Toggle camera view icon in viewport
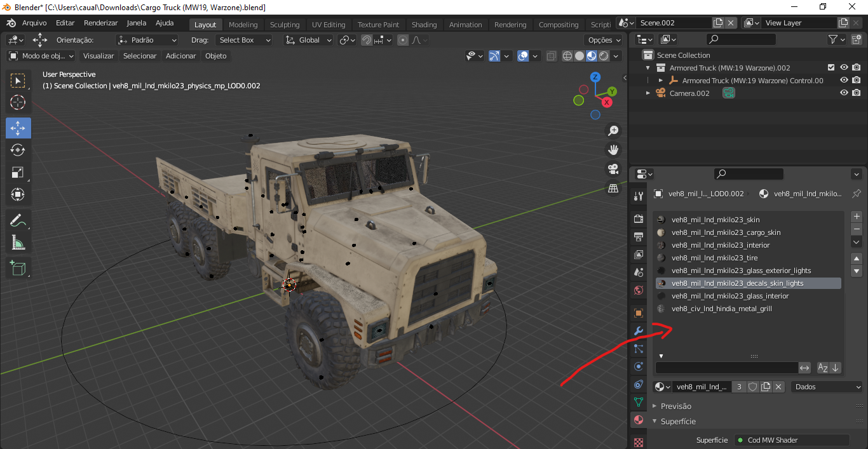 pyautogui.click(x=613, y=169)
